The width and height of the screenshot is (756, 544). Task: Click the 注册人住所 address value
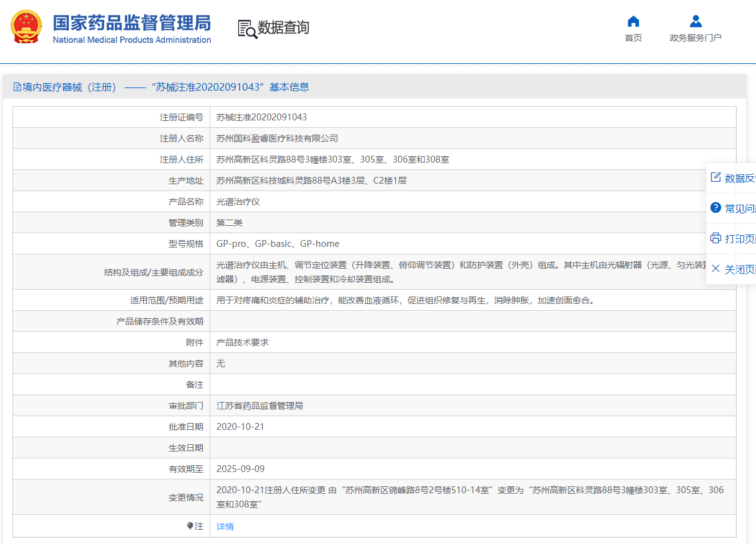[332, 159]
